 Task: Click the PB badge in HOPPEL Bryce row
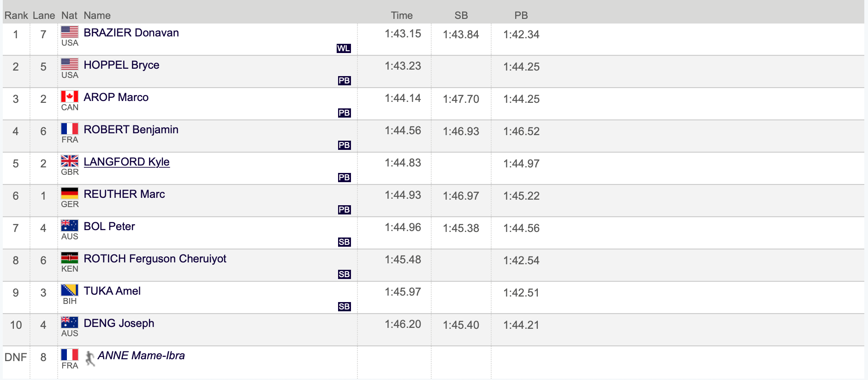(344, 81)
